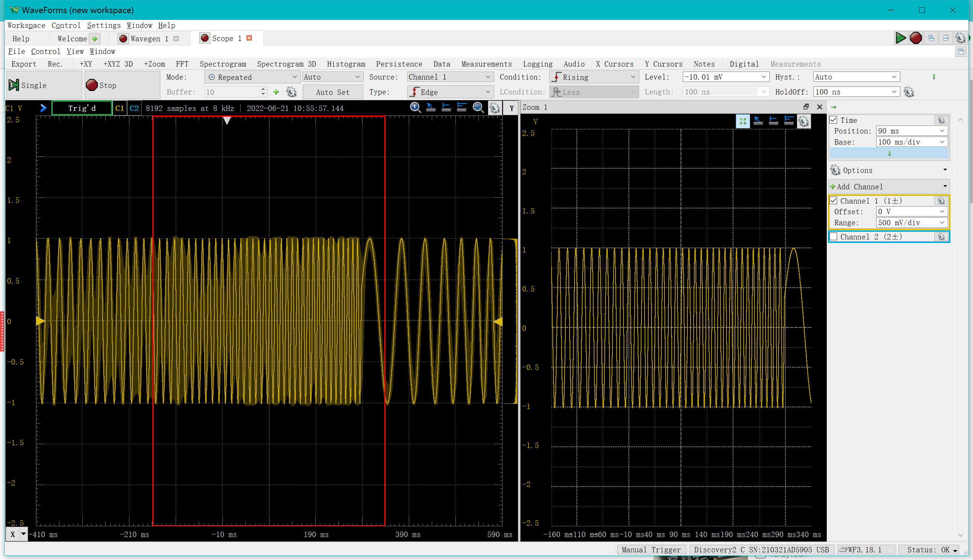This screenshot has width=973, height=560.
Task: Click the green plus next to Buffer
Action: pyautogui.click(x=276, y=92)
